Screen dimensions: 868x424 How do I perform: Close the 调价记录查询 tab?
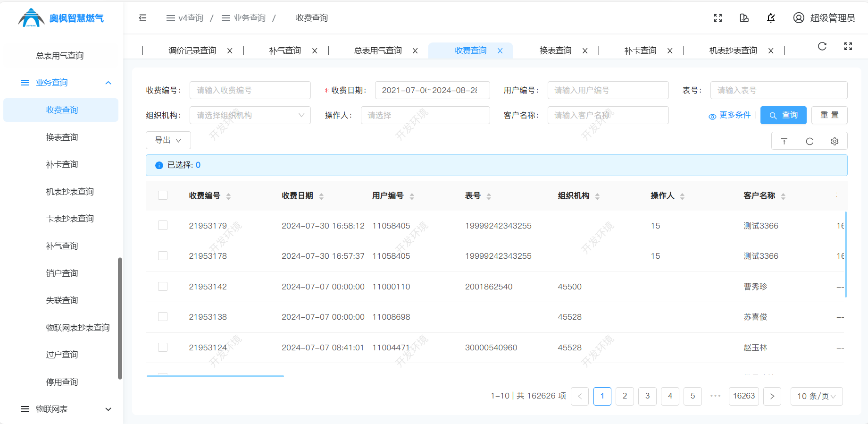click(230, 51)
